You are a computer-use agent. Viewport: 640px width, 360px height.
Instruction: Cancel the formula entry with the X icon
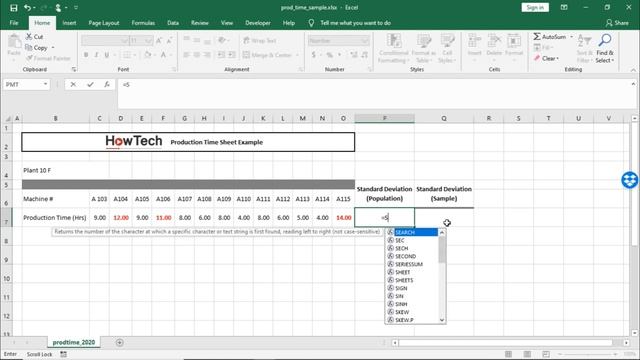click(x=73, y=84)
